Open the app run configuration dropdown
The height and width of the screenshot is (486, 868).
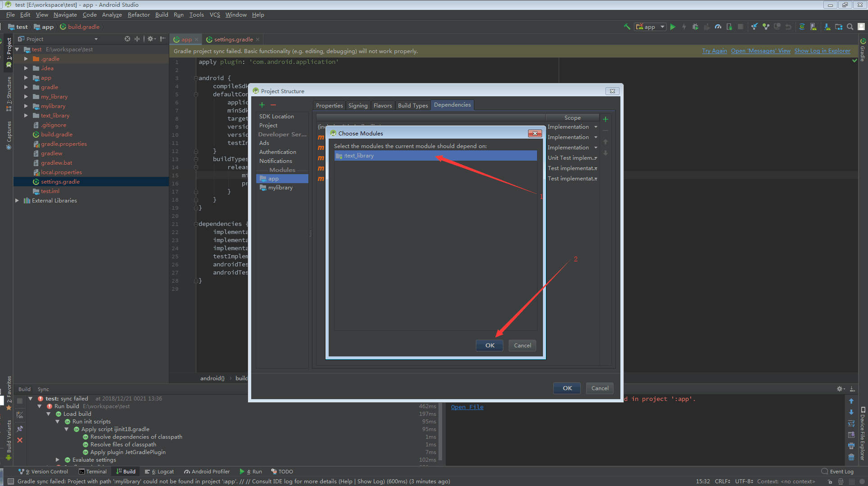[650, 27]
